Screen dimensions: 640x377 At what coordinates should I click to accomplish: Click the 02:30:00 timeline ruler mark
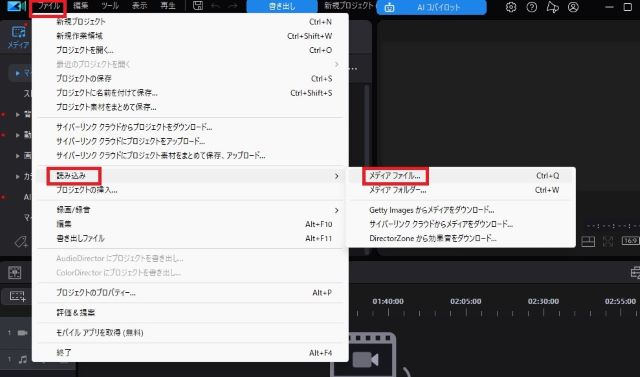coord(543,302)
